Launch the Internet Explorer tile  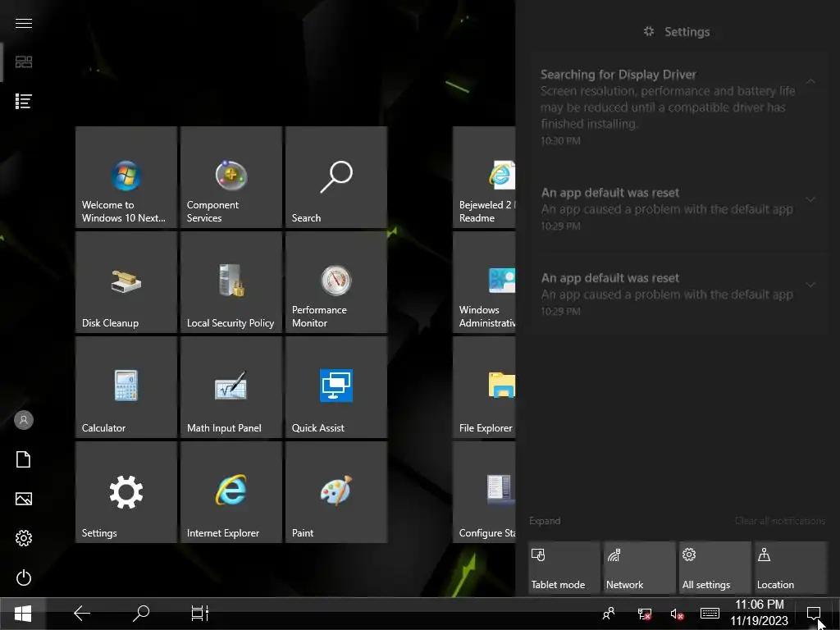(231, 492)
